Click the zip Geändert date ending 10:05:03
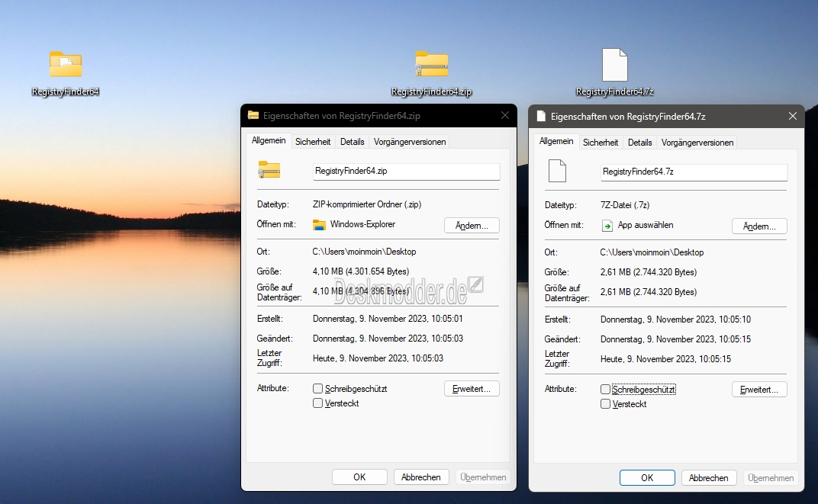The height and width of the screenshot is (504, 818). (x=388, y=339)
